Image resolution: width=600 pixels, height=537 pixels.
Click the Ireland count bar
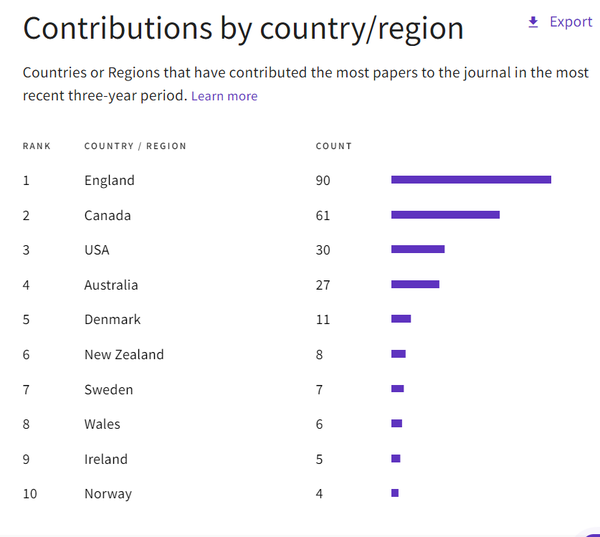point(396,458)
